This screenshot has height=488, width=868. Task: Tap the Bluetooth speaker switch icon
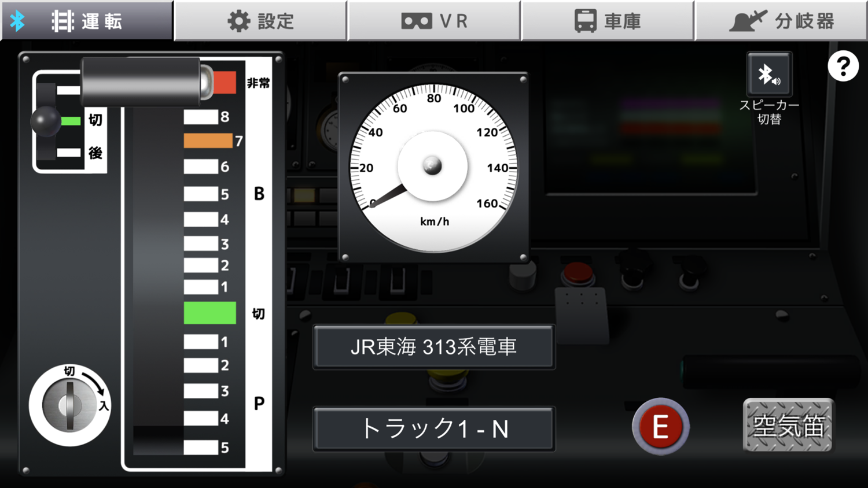click(769, 74)
